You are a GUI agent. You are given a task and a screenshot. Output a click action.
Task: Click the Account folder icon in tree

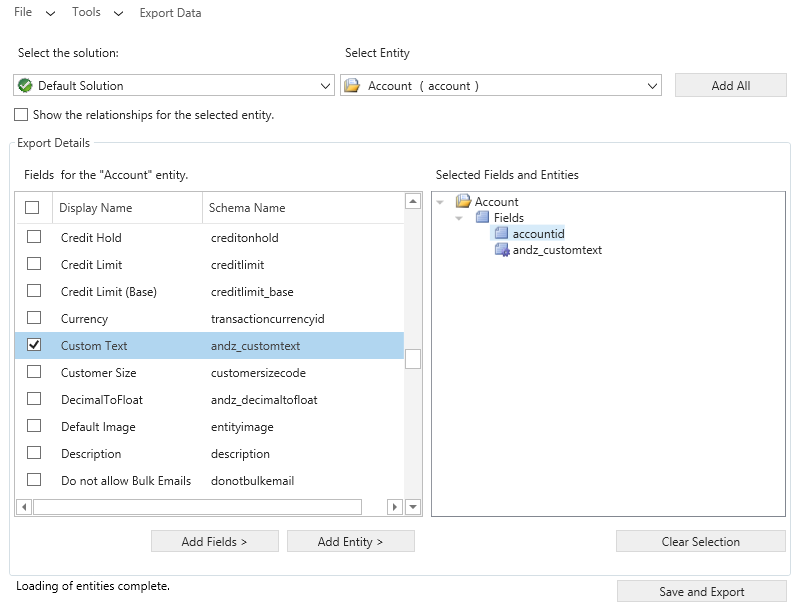pyautogui.click(x=463, y=202)
